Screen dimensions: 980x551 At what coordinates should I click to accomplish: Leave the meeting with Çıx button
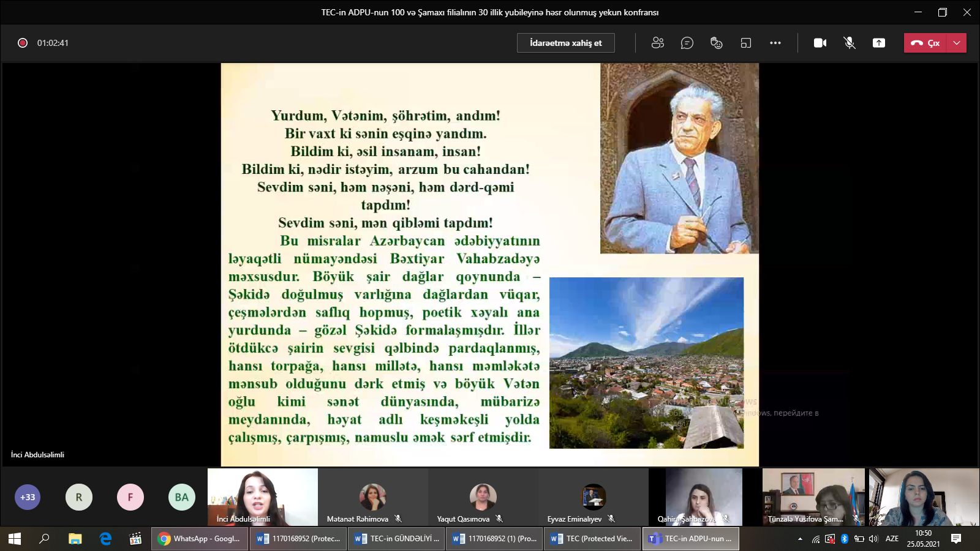[925, 43]
